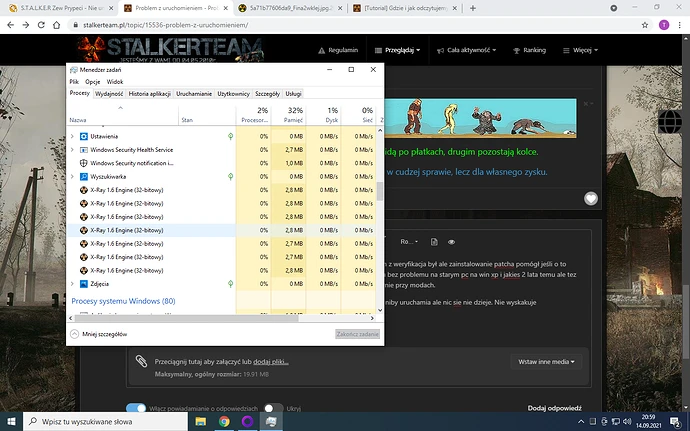Switch to the '[Tutorial] Gdzie i jak odczytujemy' browser tab
Image resolution: width=690 pixels, height=431 pixels.
(405, 8)
